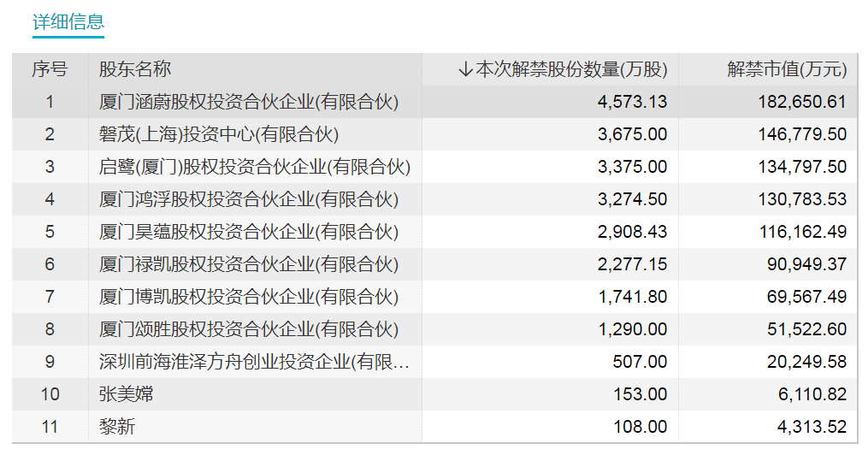Select shareholder 张美嫦
The height and width of the screenshot is (461, 868).
pos(127,394)
